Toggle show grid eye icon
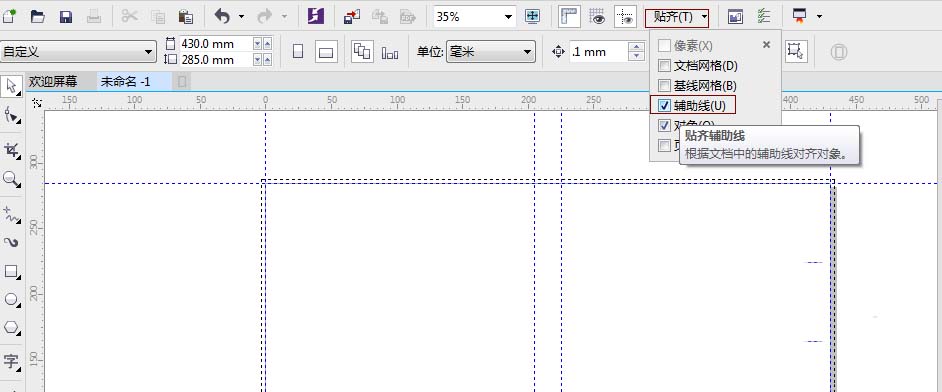The height and width of the screenshot is (392, 942). [x=597, y=17]
